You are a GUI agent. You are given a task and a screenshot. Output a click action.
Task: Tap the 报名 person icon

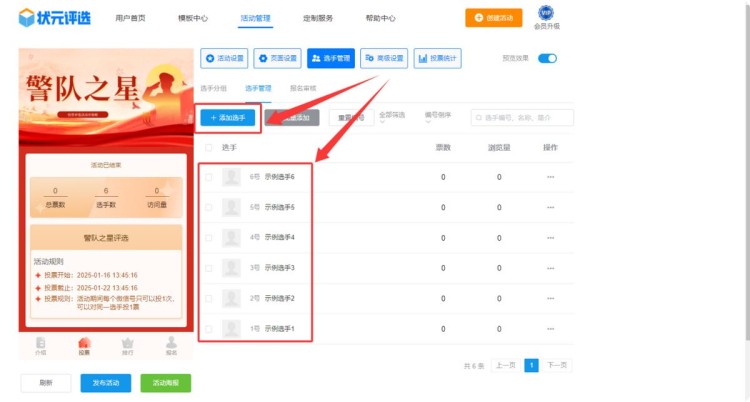click(171, 345)
